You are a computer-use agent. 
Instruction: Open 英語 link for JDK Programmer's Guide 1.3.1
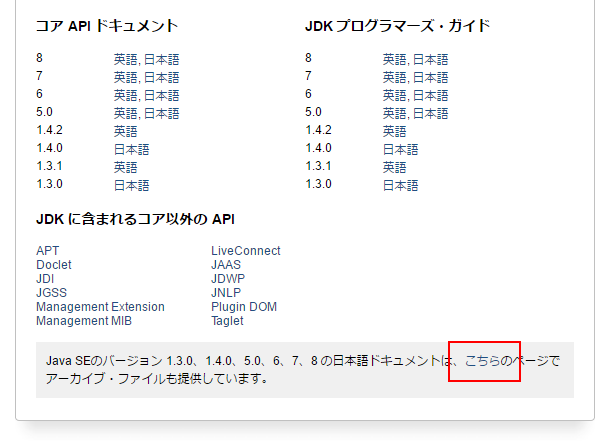coord(394,167)
